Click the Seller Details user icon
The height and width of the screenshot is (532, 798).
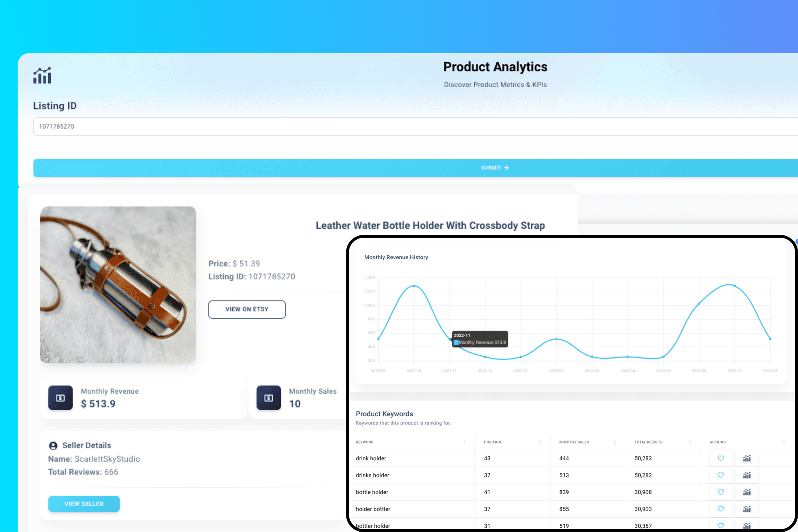53,445
